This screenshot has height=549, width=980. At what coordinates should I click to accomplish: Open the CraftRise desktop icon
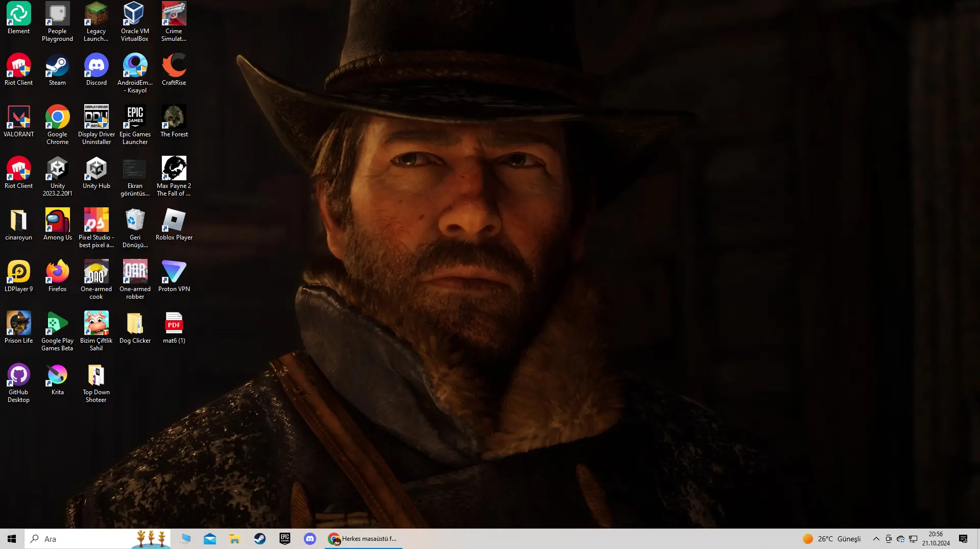(174, 70)
